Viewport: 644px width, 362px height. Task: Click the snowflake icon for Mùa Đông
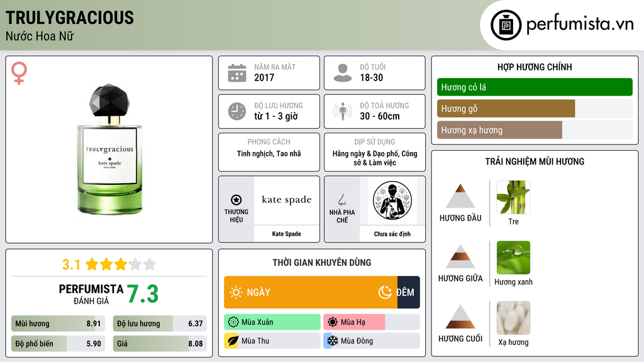pyautogui.click(x=332, y=341)
